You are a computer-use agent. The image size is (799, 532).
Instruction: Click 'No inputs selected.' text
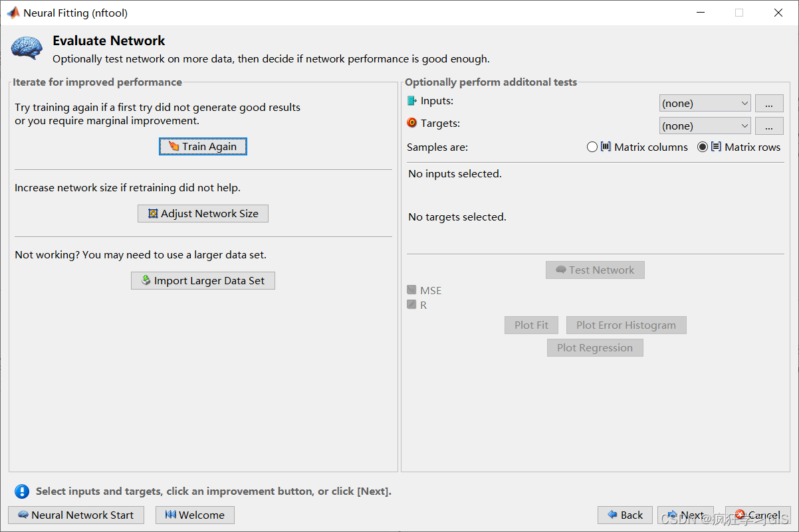(455, 174)
